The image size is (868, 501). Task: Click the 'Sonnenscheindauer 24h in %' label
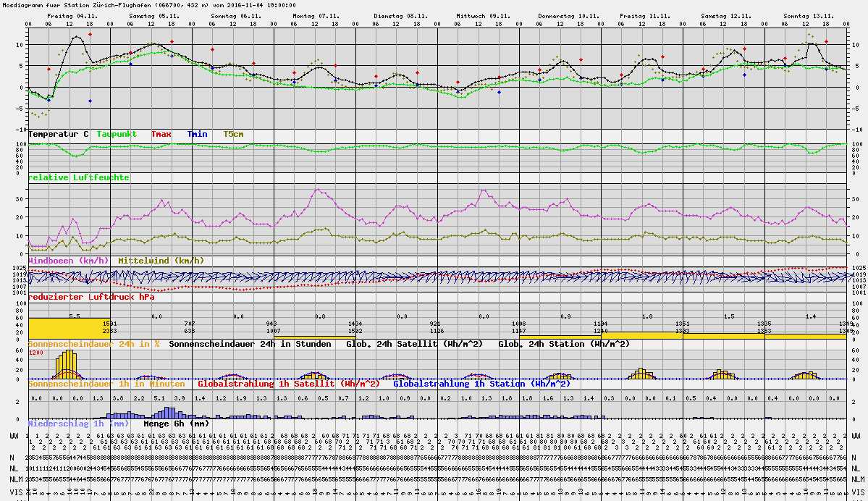point(93,344)
